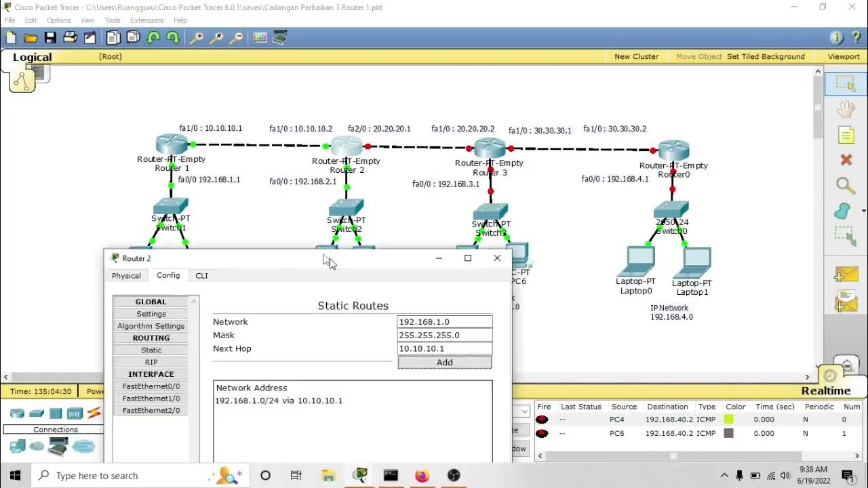Open the Logical workspace navigation icon

(x=22, y=81)
